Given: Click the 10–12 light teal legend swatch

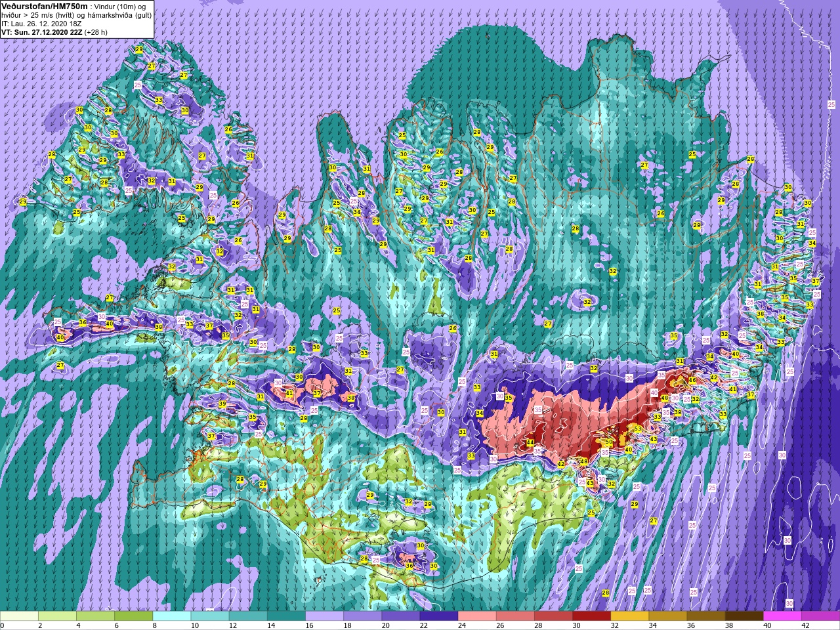Looking at the screenshot, I should [209, 617].
